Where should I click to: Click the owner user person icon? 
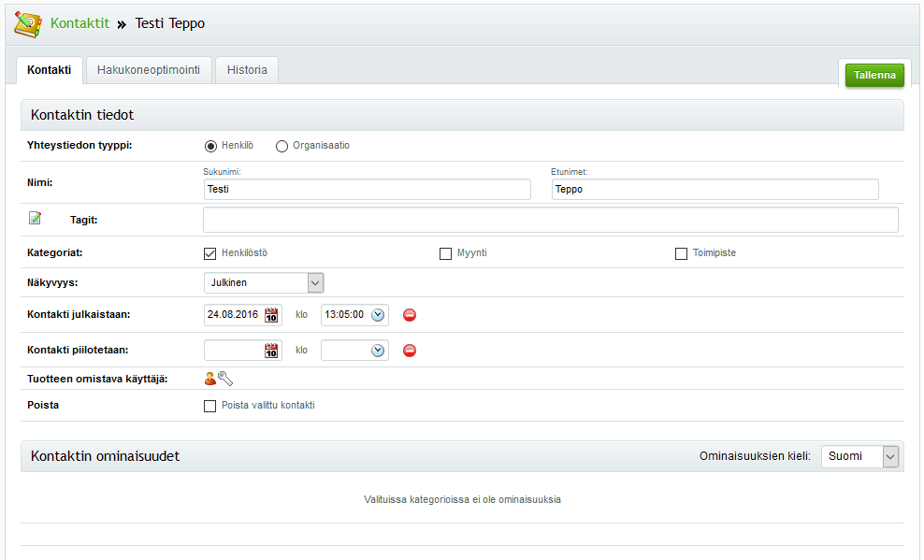(209, 379)
